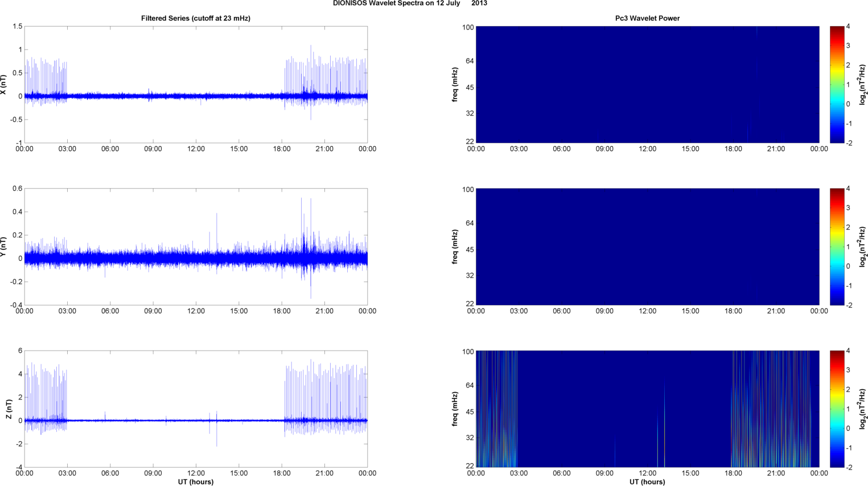
Task: Click the "18:00" tick under the Y series plot
Action: pyautogui.click(x=282, y=311)
